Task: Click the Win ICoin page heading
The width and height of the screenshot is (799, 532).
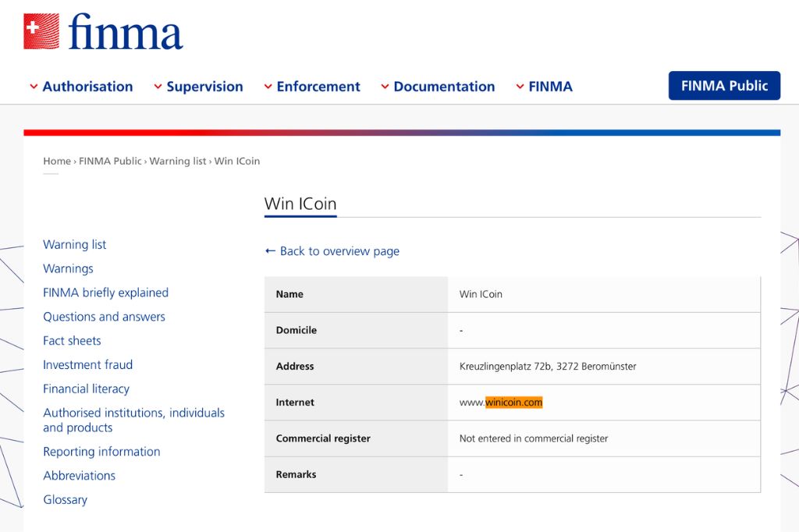Action: click(x=300, y=204)
